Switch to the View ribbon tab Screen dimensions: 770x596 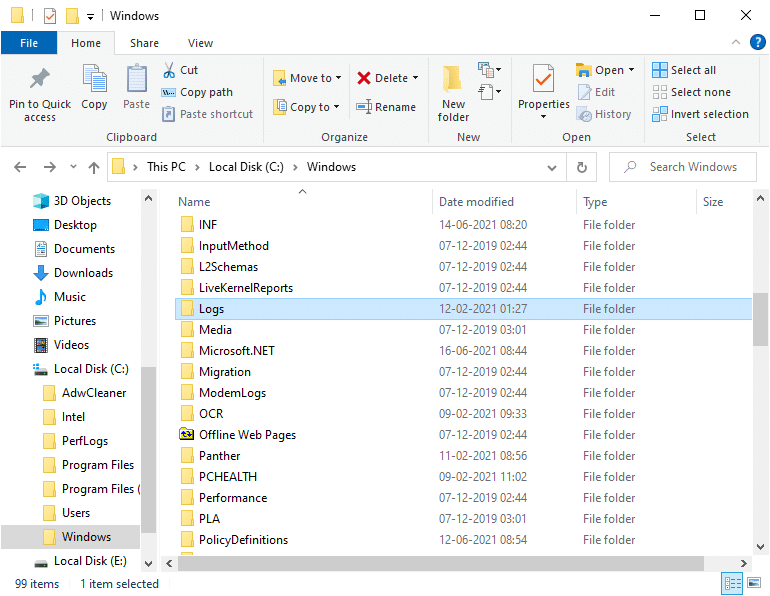(x=200, y=43)
